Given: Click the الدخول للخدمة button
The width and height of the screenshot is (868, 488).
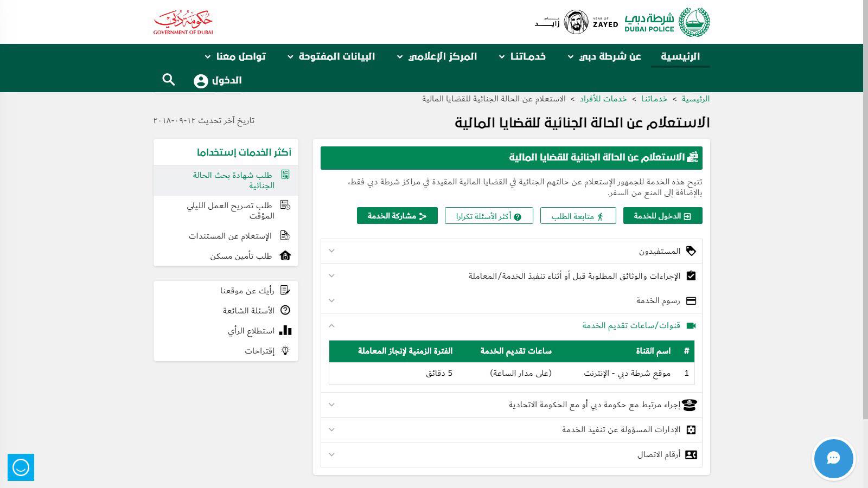Looking at the screenshot, I should click(x=662, y=216).
